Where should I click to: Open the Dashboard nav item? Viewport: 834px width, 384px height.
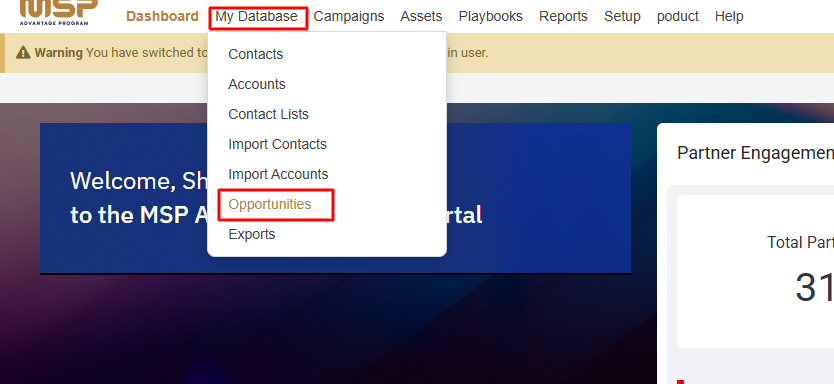click(x=162, y=16)
